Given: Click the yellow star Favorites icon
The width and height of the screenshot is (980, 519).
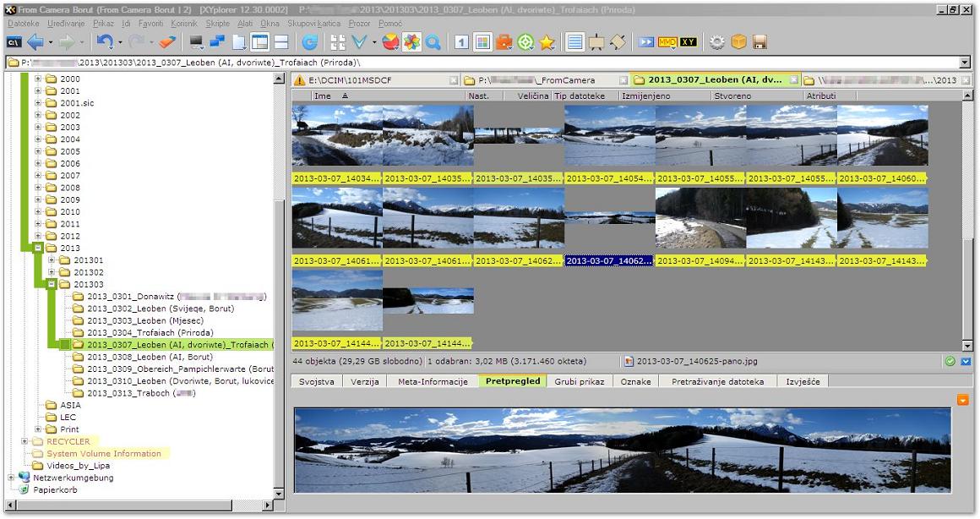Looking at the screenshot, I should tap(547, 41).
